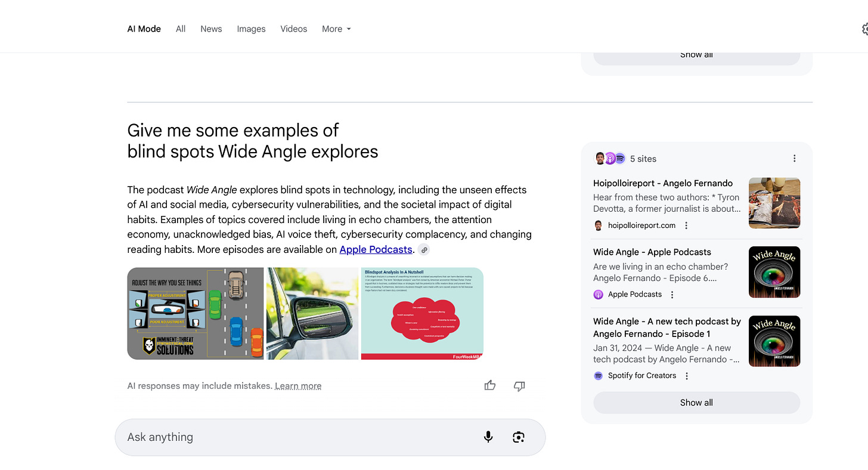Click the Apple Podcasts purple source icon
Image resolution: width=868 pixels, height=470 pixels.
(598, 295)
